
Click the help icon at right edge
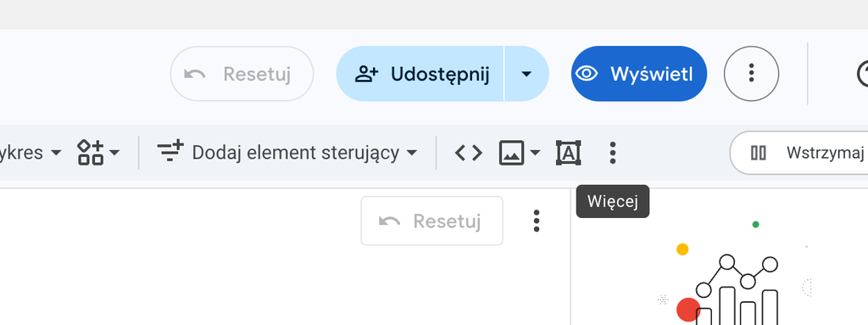[862, 73]
